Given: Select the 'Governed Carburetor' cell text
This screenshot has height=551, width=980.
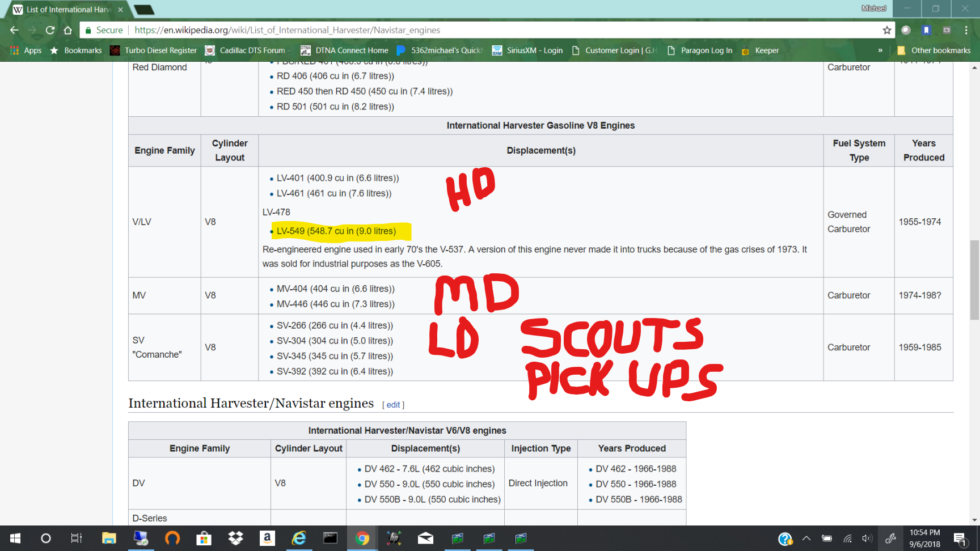Looking at the screenshot, I should pyautogui.click(x=848, y=222).
